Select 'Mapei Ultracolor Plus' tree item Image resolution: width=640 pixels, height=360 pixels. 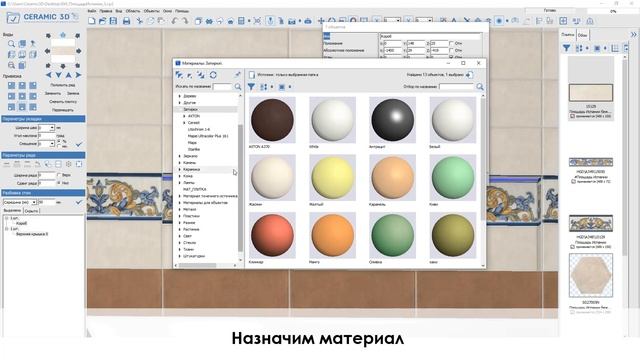coord(208,136)
